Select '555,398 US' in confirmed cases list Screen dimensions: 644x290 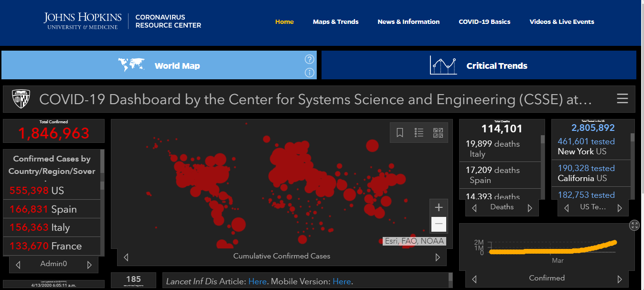click(x=52, y=191)
